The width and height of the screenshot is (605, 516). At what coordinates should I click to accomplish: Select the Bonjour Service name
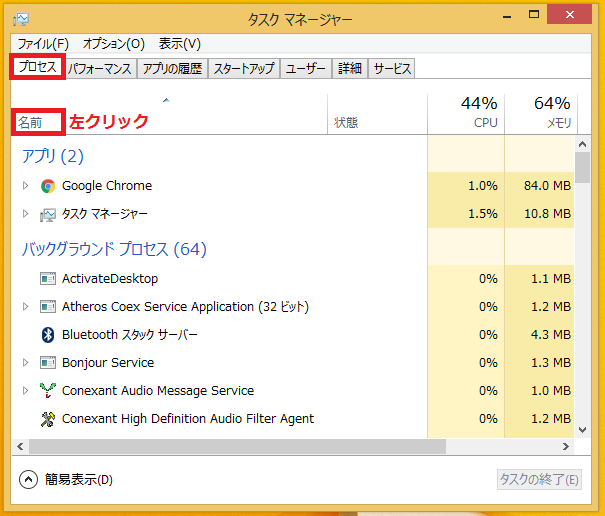click(108, 363)
